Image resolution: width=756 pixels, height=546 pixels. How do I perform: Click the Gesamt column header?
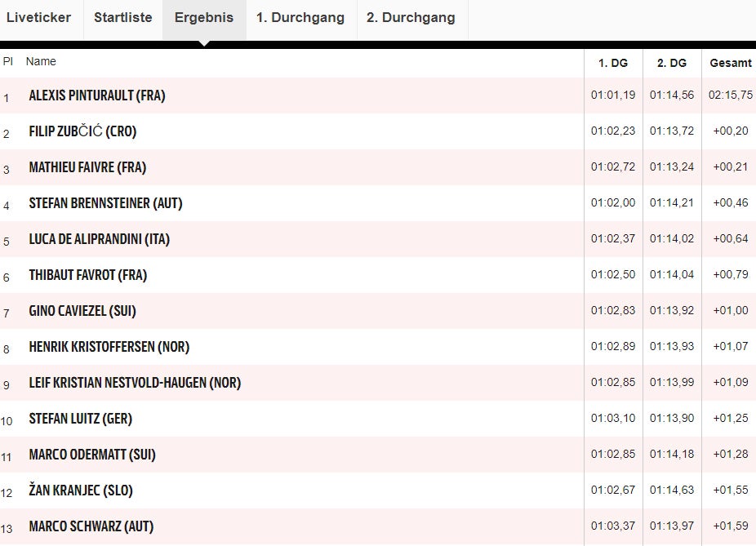click(730, 63)
